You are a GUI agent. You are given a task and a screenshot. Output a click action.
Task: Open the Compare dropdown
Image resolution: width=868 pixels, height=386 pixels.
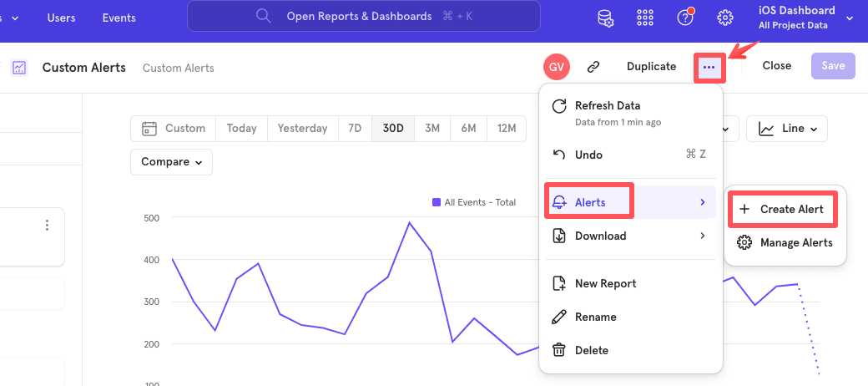click(x=171, y=162)
